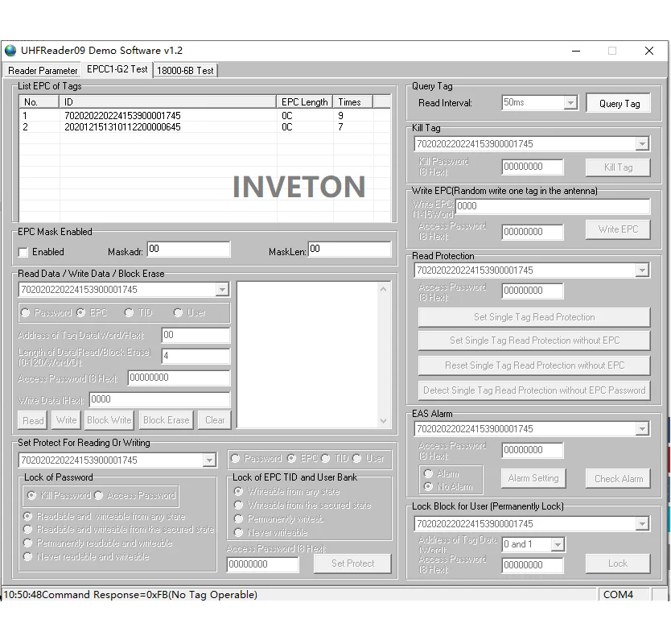Viewport: 671px width, 644px height.
Task: Click the Write data button
Action: click(x=66, y=420)
